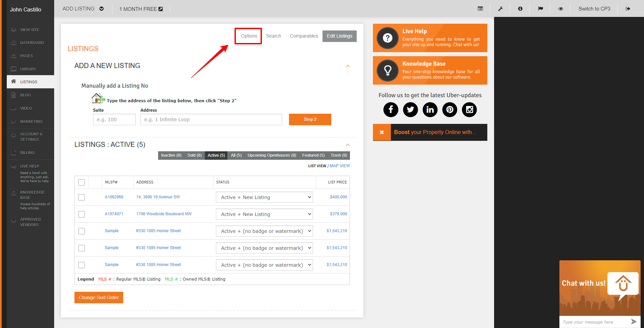Collapse the Add a New Listing section

click(348, 66)
